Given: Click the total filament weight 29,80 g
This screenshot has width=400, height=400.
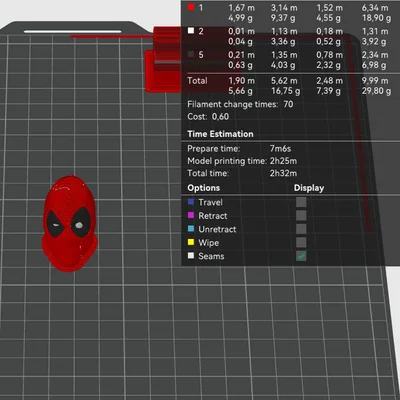Looking at the screenshot, I should [376, 91].
